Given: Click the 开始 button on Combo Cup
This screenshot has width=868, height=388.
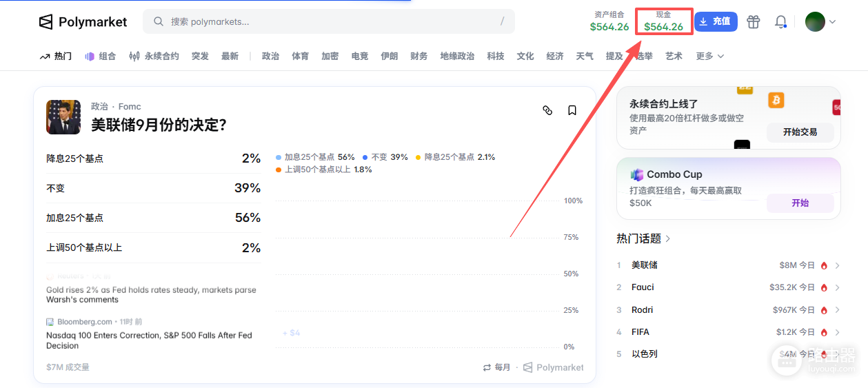Looking at the screenshot, I should (x=800, y=203).
